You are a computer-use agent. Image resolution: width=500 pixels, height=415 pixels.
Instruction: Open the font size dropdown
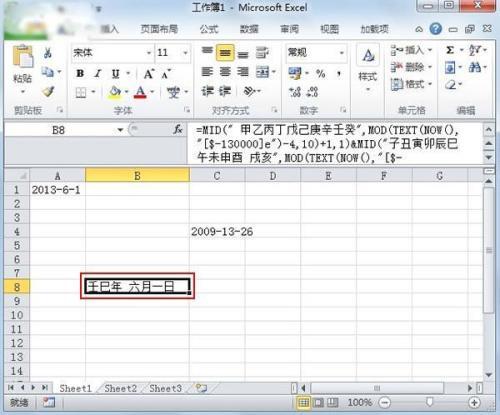click(x=185, y=53)
